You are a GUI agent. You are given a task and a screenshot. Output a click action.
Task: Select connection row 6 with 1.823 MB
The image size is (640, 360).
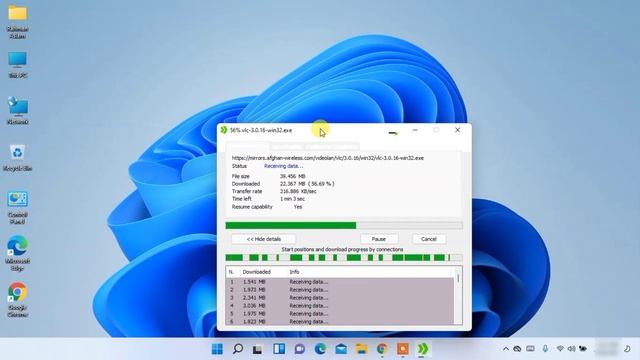[340, 322]
